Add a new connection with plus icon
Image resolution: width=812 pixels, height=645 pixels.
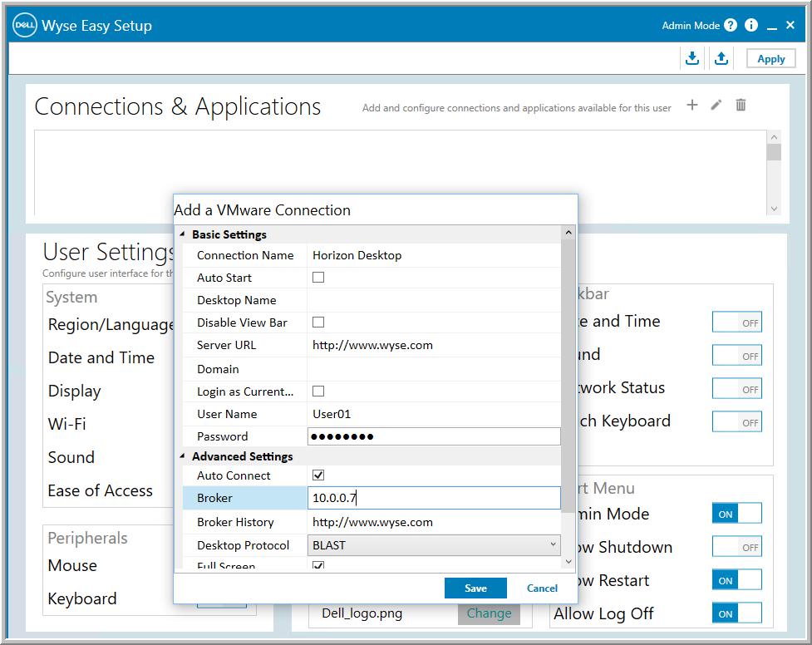(x=691, y=106)
